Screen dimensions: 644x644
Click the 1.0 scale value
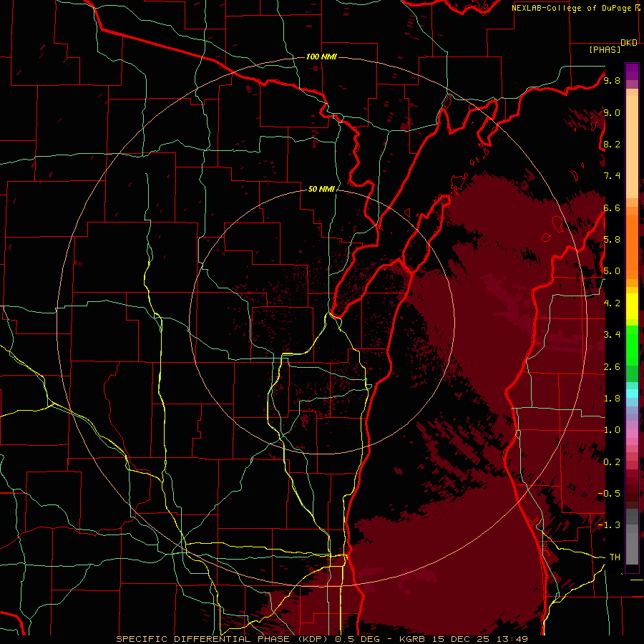(x=612, y=429)
